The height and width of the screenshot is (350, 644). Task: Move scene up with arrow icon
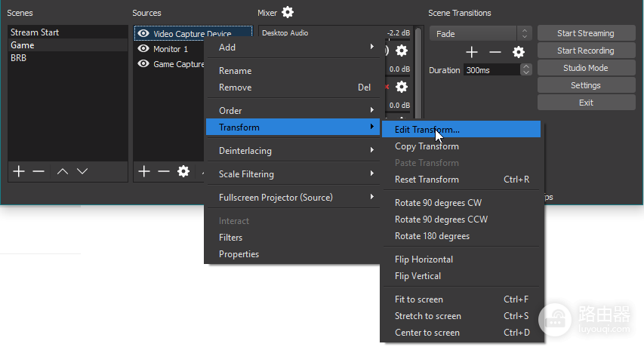click(x=63, y=171)
